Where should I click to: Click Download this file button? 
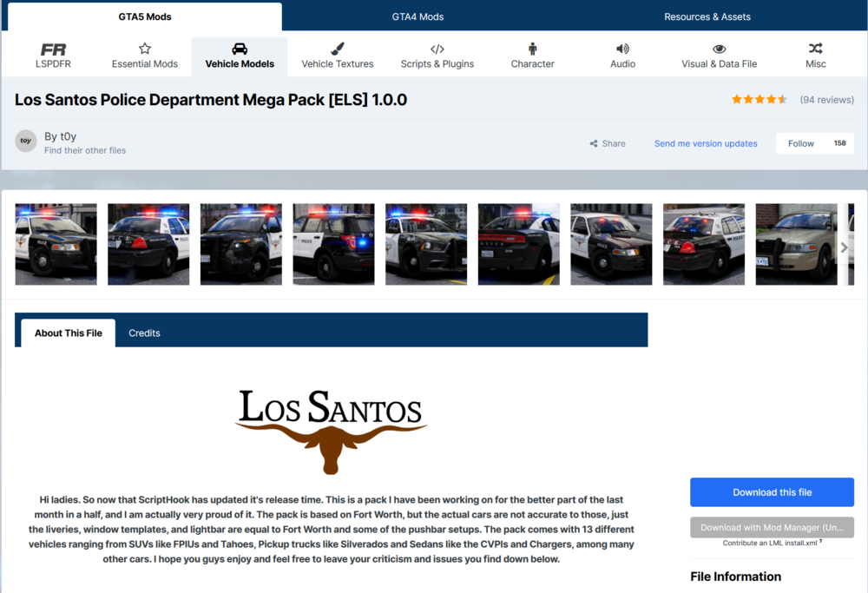point(772,492)
